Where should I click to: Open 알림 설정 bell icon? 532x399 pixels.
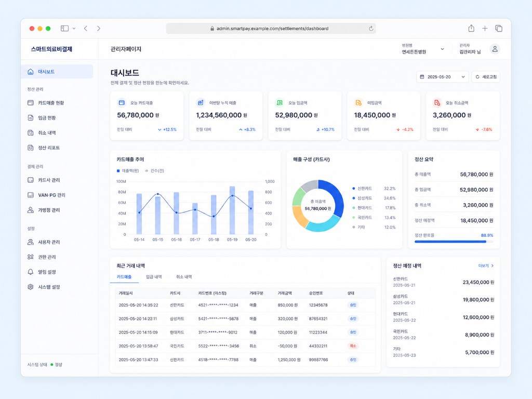31,272
